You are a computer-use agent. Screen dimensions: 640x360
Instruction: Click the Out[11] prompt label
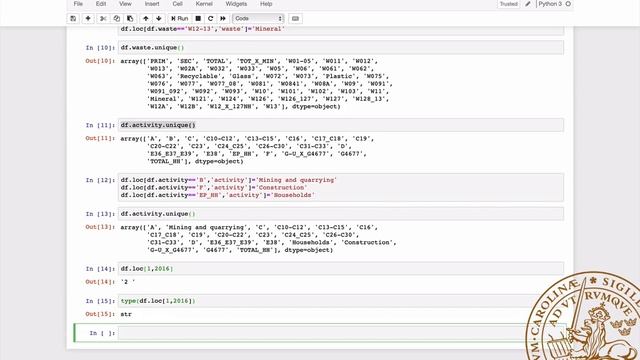tap(100, 138)
